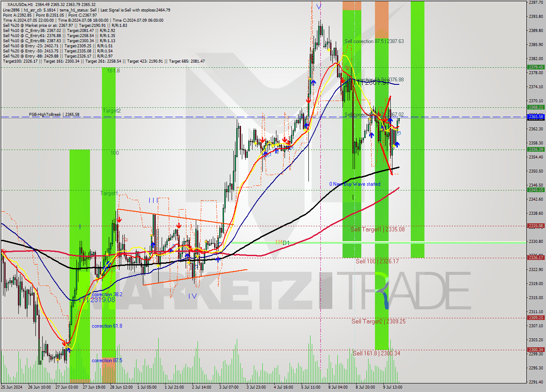
Task: Click the red 2326.17 price tag
Action: pyautogui.click(x=535, y=257)
